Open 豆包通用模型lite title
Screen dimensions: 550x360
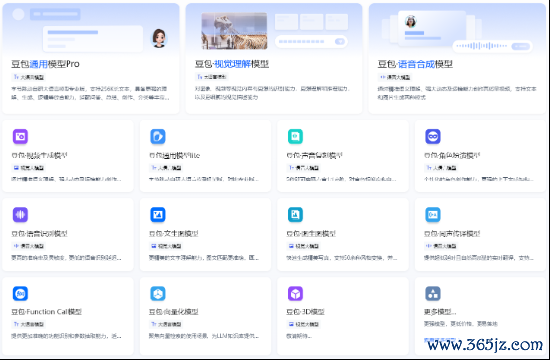pos(174,155)
